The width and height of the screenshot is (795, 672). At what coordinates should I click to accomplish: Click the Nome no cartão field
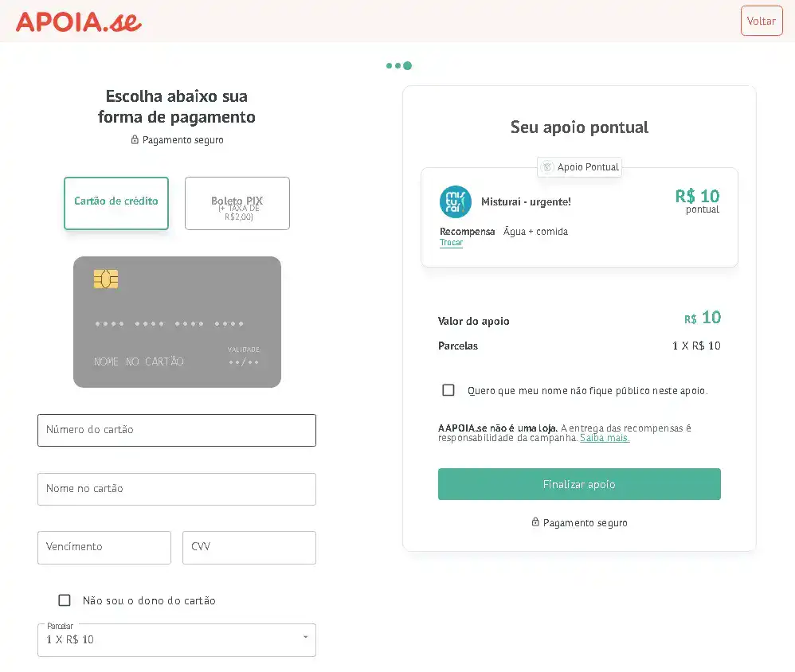click(x=177, y=489)
